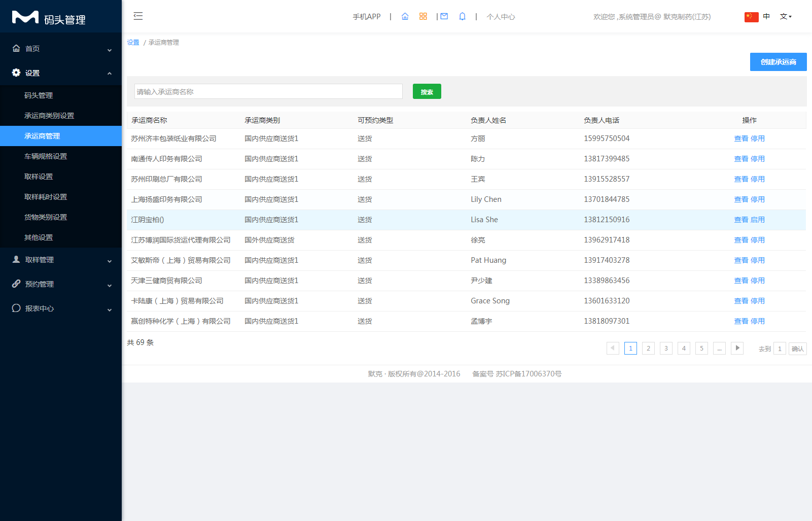812x521 pixels.
Task: Click the 预约管理 link icon
Action: [16, 284]
